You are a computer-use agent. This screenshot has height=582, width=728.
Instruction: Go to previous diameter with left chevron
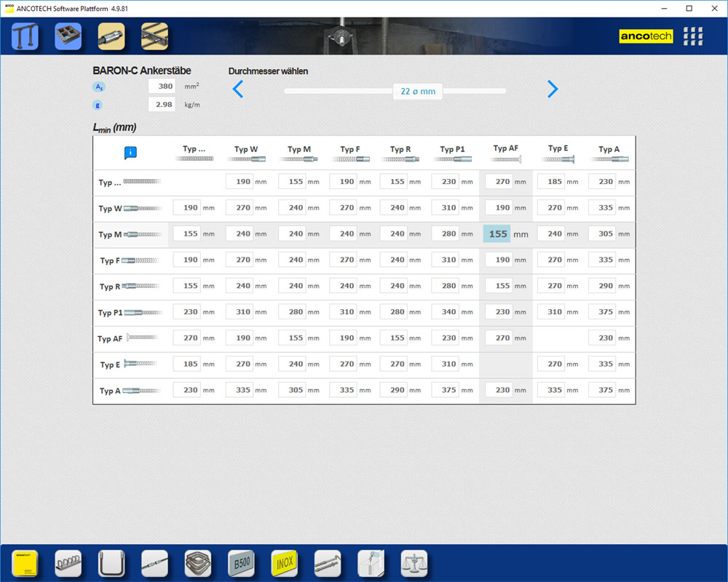click(x=237, y=89)
